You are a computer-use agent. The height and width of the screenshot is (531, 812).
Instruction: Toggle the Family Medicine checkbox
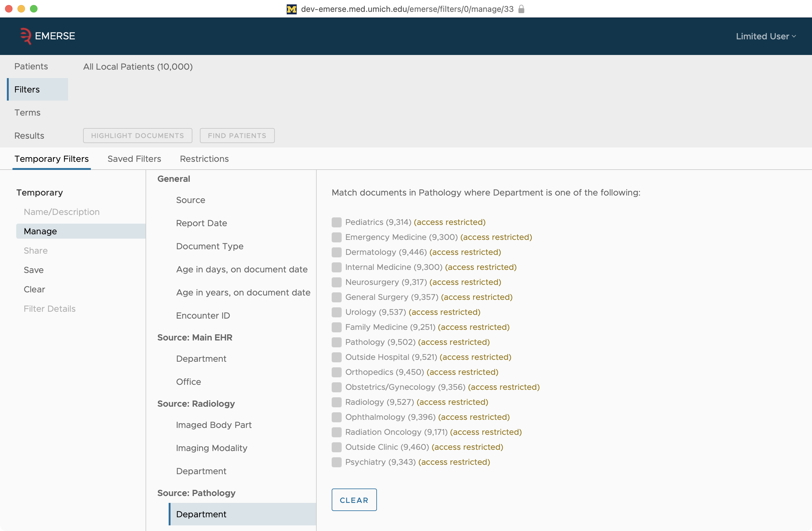coord(336,327)
